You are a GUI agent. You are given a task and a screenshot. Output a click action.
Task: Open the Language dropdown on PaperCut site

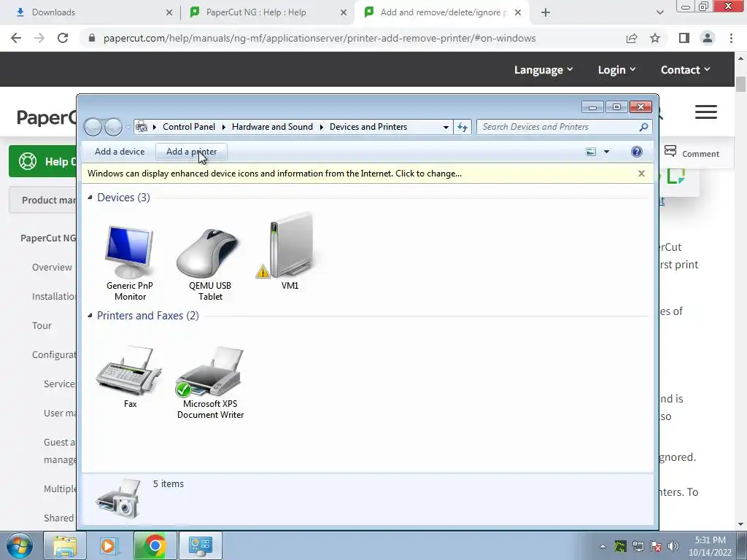543,70
